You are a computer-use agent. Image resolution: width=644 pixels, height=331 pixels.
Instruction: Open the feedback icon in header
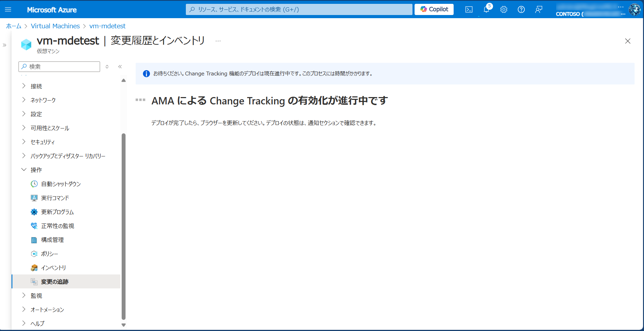tap(539, 9)
